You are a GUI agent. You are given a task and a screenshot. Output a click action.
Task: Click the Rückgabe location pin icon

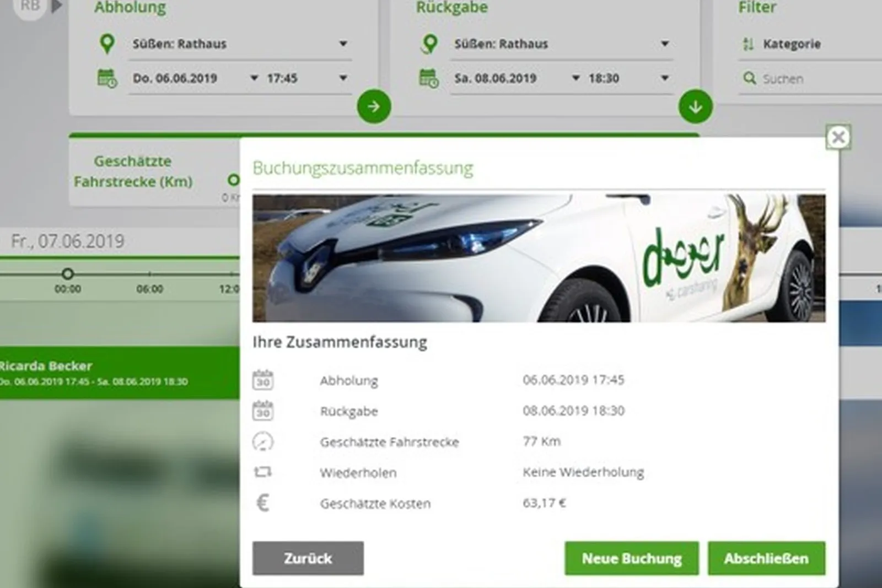pos(429,44)
